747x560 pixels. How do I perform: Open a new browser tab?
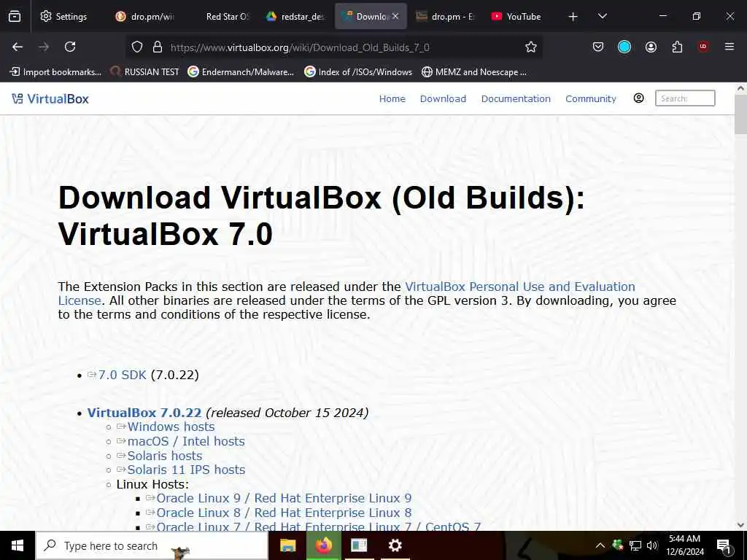[573, 17]
